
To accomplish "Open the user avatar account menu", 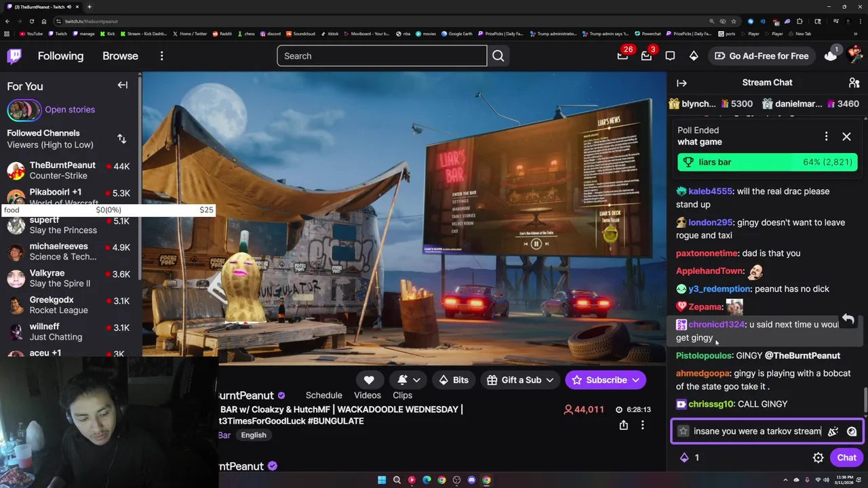I will point(854,55).
